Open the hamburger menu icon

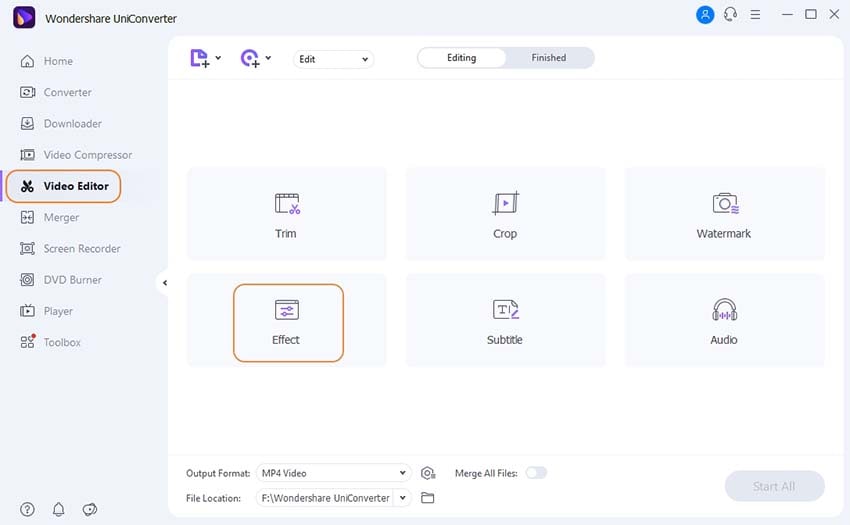click(755, 15)
